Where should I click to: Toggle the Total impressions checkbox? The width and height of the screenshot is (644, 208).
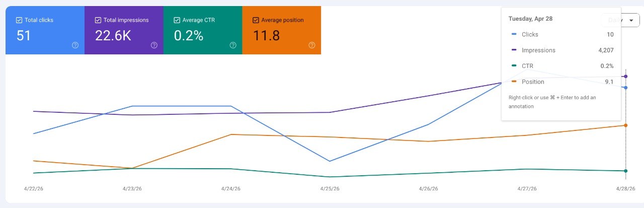click(x=98, y=20)
